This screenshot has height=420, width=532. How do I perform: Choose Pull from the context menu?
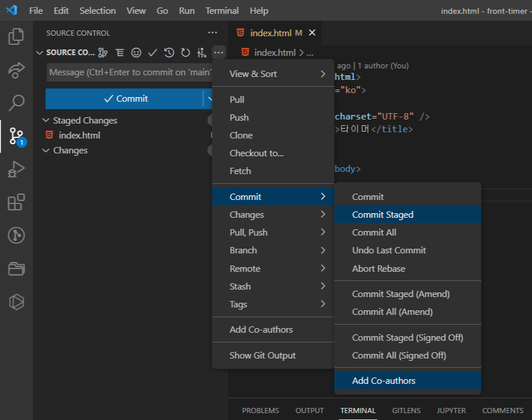(x=273, y=99)
